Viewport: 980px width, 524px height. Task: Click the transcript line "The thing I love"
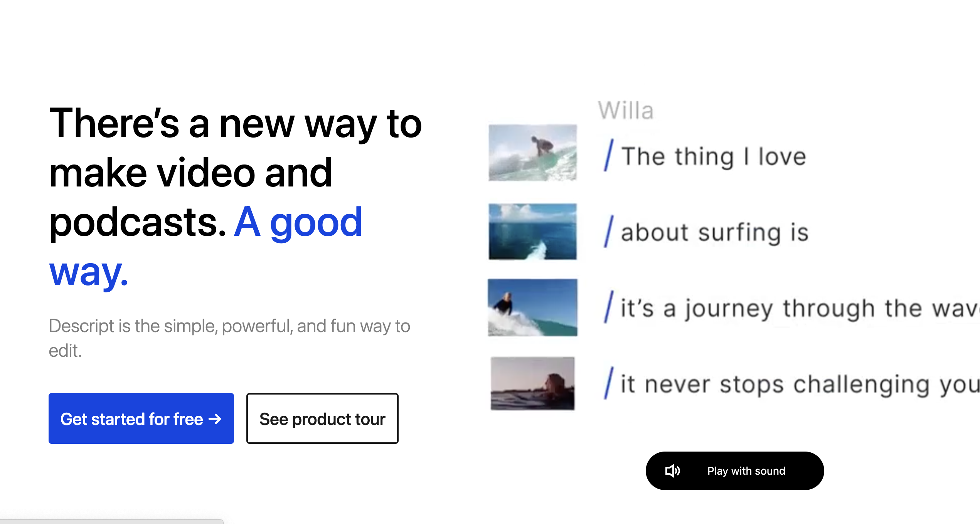(714, 156)
